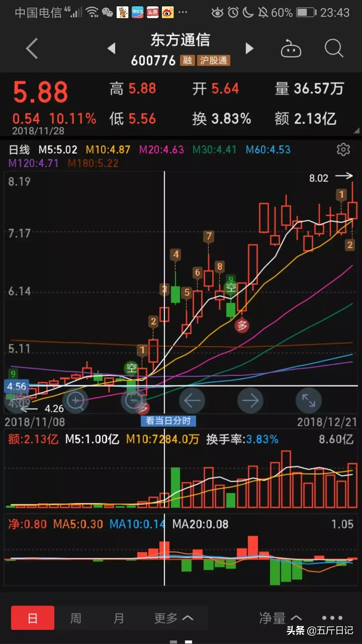Move crosshair to previous candle
Image resolution: width=362 pixels, height=644 pixels.
pos(192,400)
